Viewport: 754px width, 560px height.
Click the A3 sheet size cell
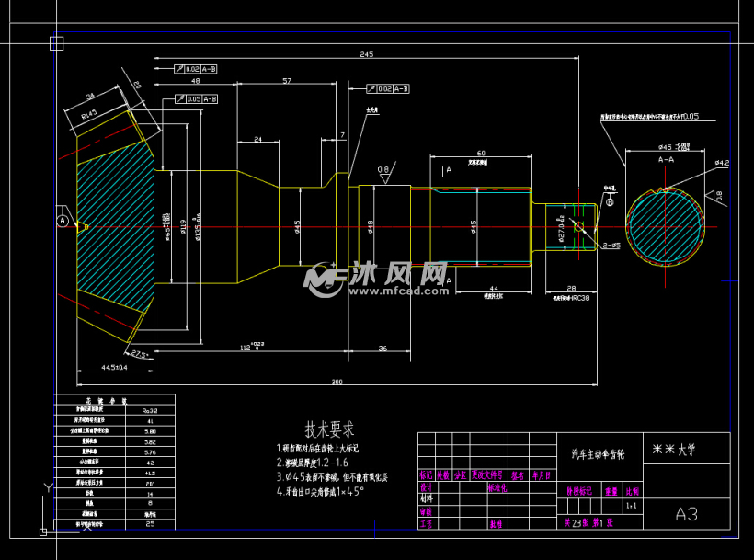pos(686,514)
